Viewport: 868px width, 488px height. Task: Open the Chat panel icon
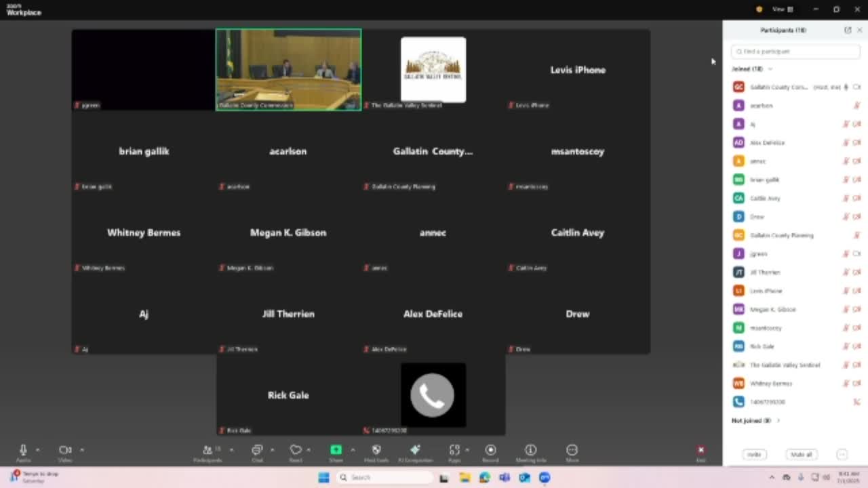(257, 450)
